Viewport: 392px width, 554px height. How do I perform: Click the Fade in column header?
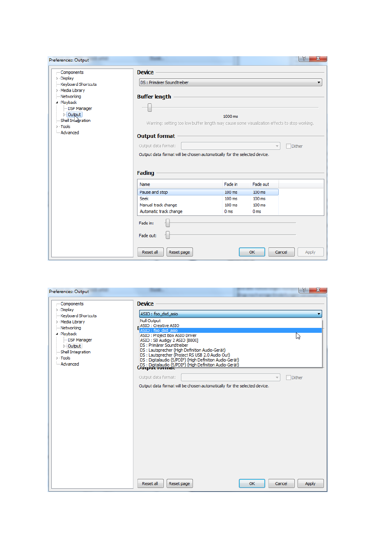(x=236, y=184)
